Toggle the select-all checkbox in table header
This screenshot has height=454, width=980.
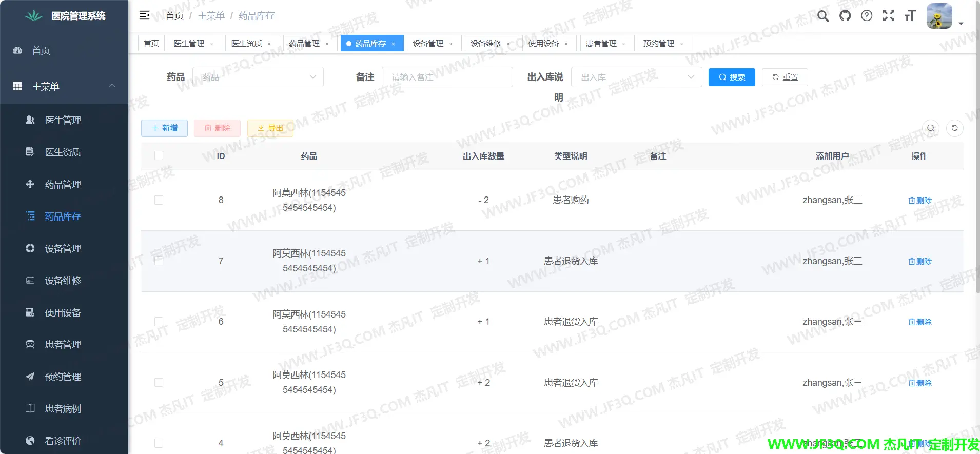(x=159, y=155)
